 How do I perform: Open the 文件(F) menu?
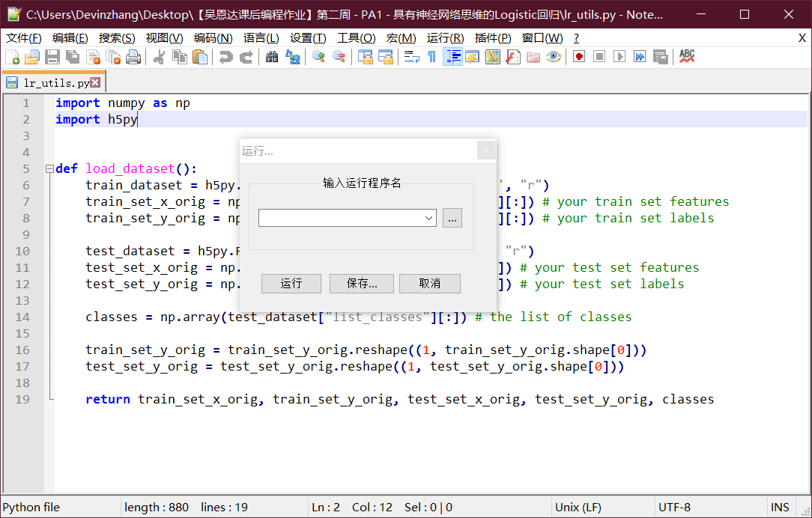pos(23,37)
